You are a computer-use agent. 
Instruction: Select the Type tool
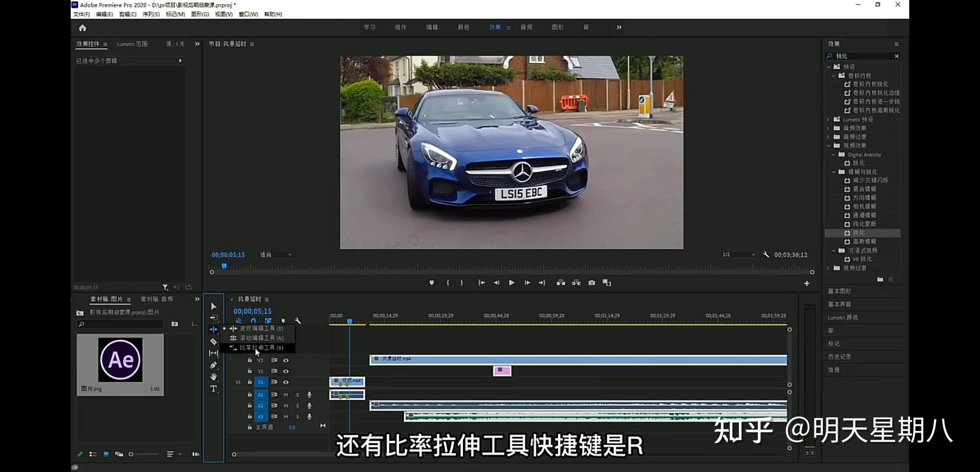pyautogui.click(x=214, y=389)
